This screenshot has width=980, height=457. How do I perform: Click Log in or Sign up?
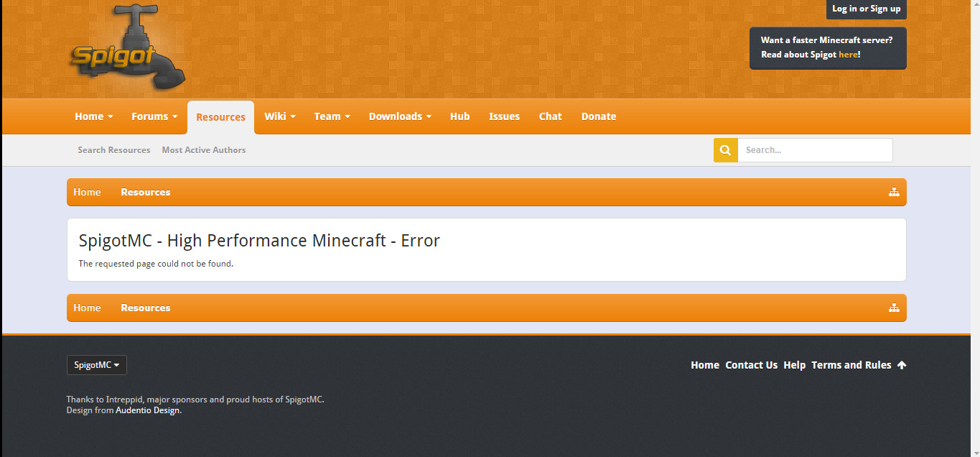click(867, 9)
